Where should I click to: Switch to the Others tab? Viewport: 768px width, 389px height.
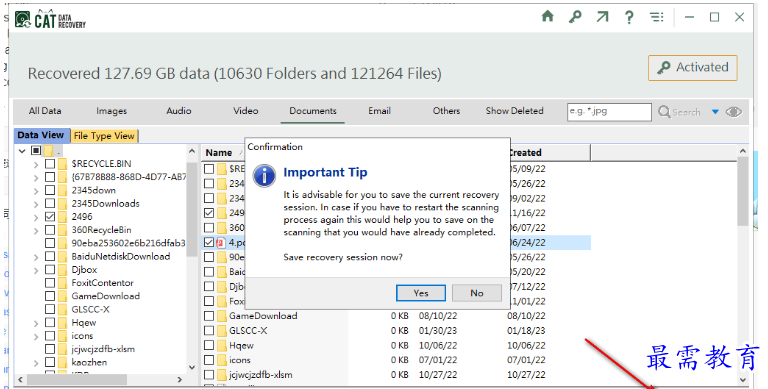[x=446, y=111]
